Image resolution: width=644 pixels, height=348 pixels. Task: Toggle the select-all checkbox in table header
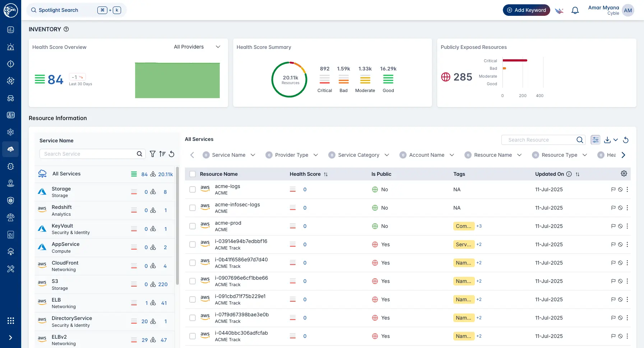pyautogui.click(x=193, y=174)
